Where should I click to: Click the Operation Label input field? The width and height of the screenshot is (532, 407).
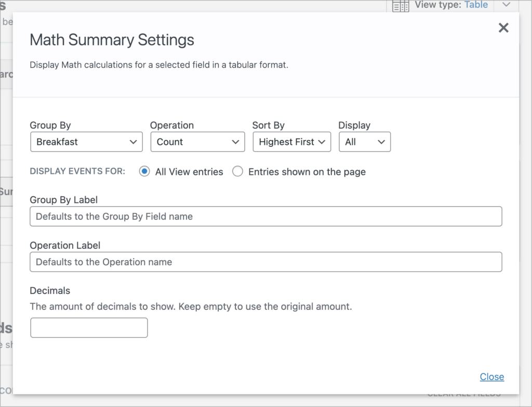[266, 262]
